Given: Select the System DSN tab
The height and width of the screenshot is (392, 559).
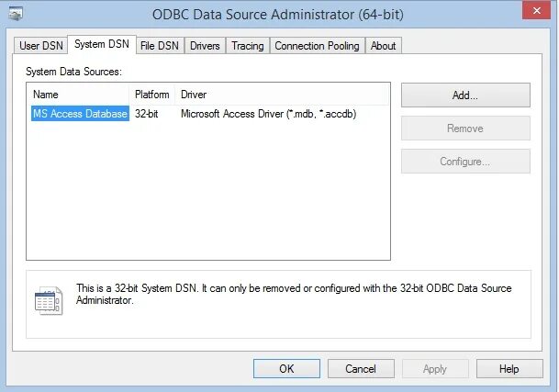Looking at the screenshot, I should point(102,44).
